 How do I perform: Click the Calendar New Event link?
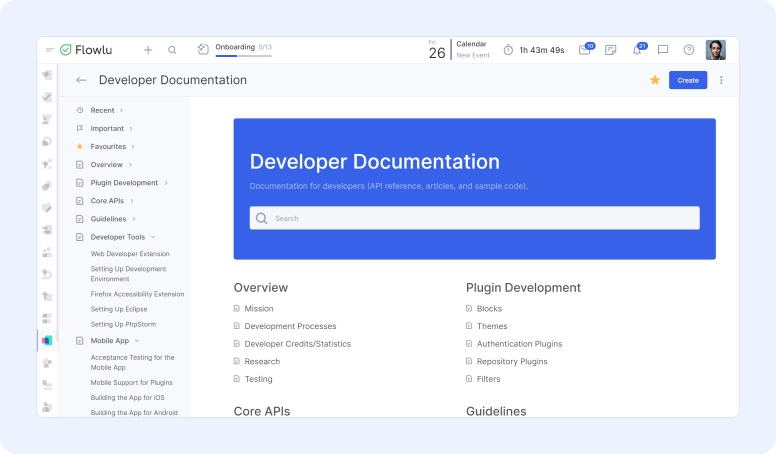tap(473, 55)
